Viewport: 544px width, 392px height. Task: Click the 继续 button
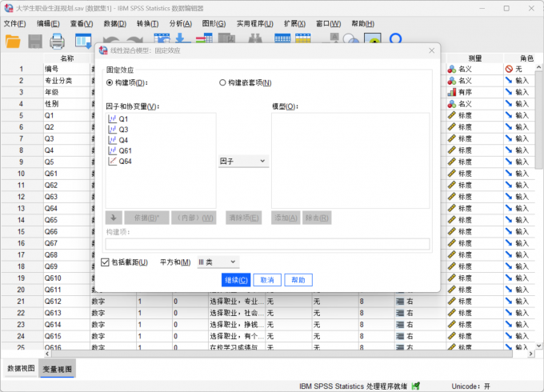coord(236,280)
